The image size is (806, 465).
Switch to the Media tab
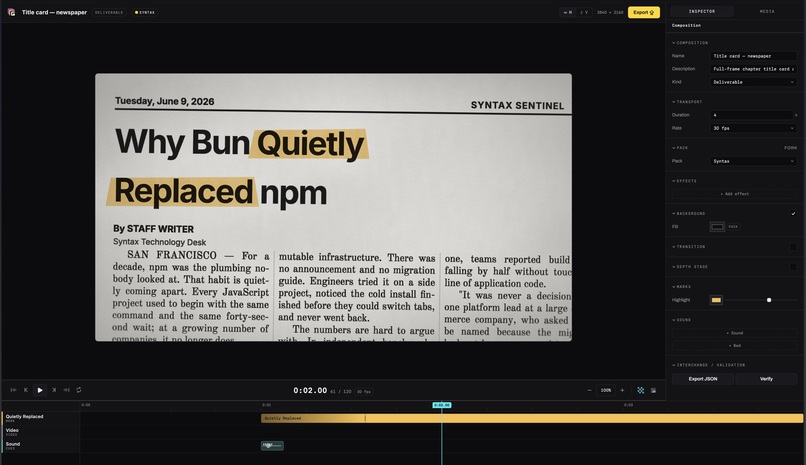pyautogui.click(x=767, y=11)
